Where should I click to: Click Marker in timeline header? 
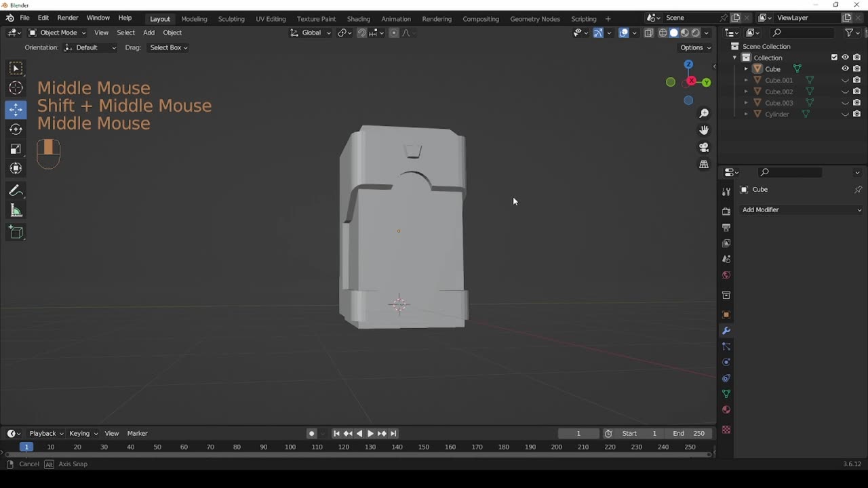tap(137, 433)
